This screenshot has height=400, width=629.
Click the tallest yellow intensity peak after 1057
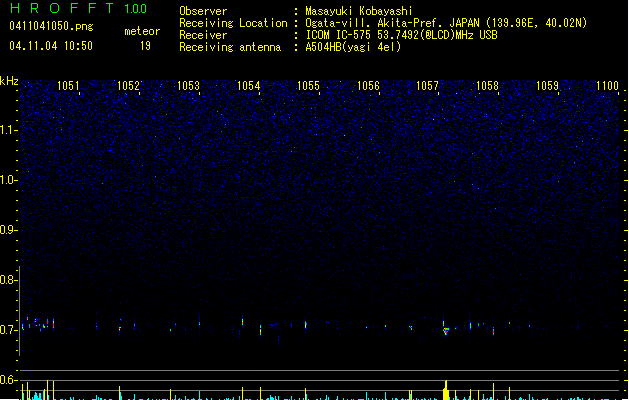click(446, 390)
